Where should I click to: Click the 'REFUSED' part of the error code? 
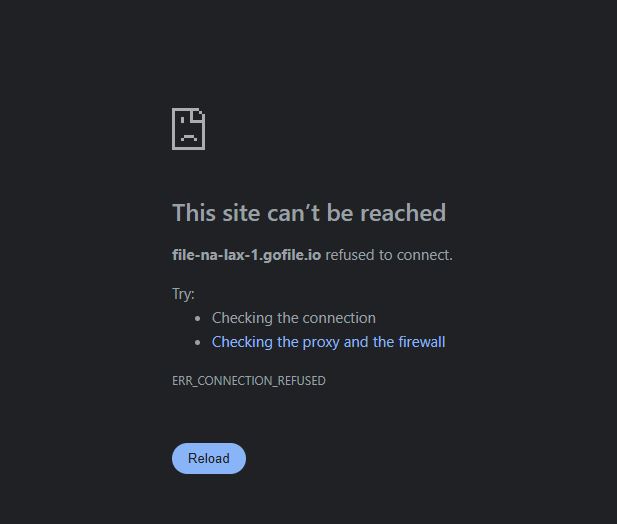[302, 381]
